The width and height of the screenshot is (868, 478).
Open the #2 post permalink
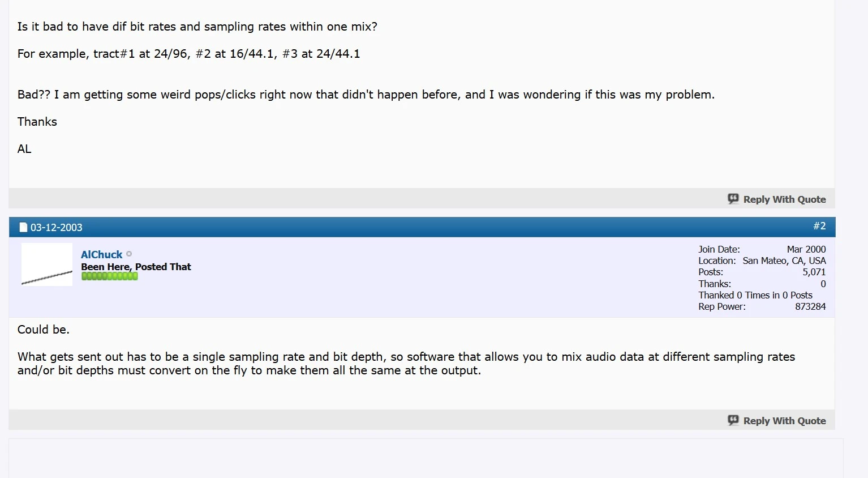tap(819, 226)
